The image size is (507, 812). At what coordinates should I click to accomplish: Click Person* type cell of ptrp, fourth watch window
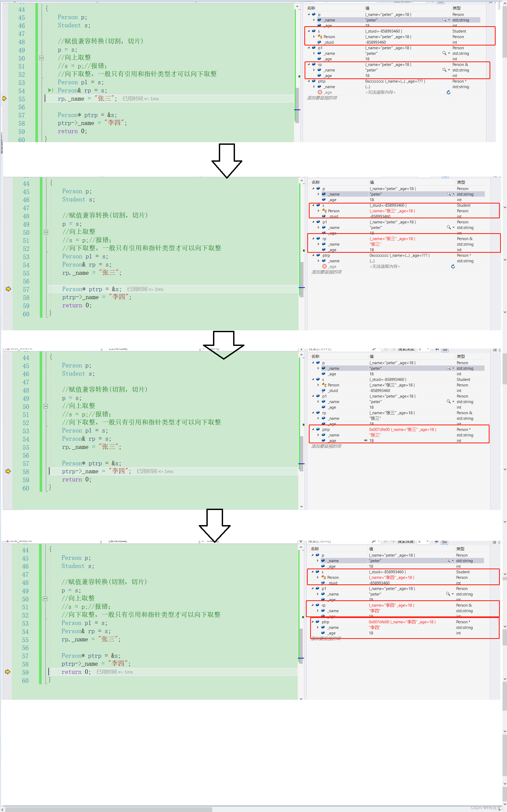point(463,621)
